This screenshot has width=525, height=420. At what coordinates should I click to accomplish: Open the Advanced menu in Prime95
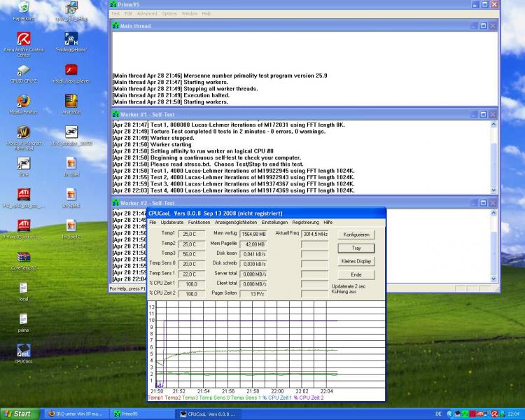tap(147, 14)
